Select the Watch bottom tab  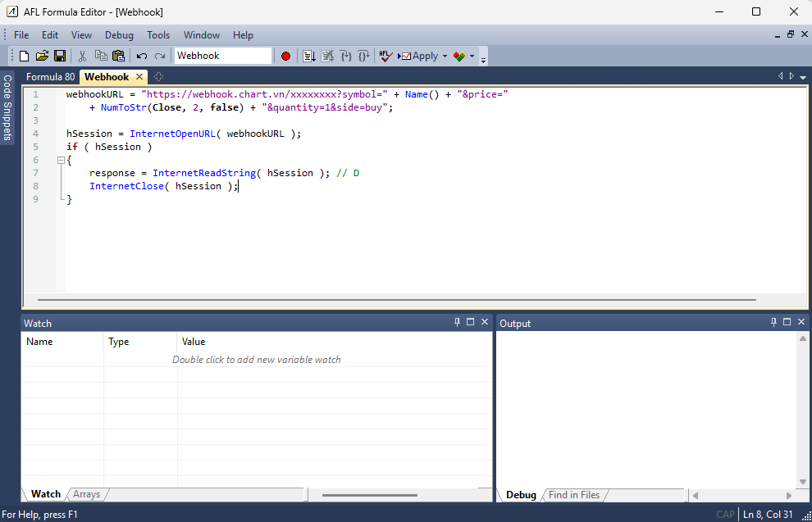pyautogui.click(x=46, y=494)
